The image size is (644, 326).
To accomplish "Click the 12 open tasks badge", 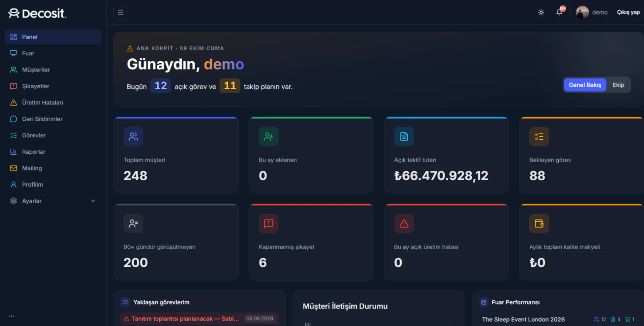I will [x=160, y=86].
